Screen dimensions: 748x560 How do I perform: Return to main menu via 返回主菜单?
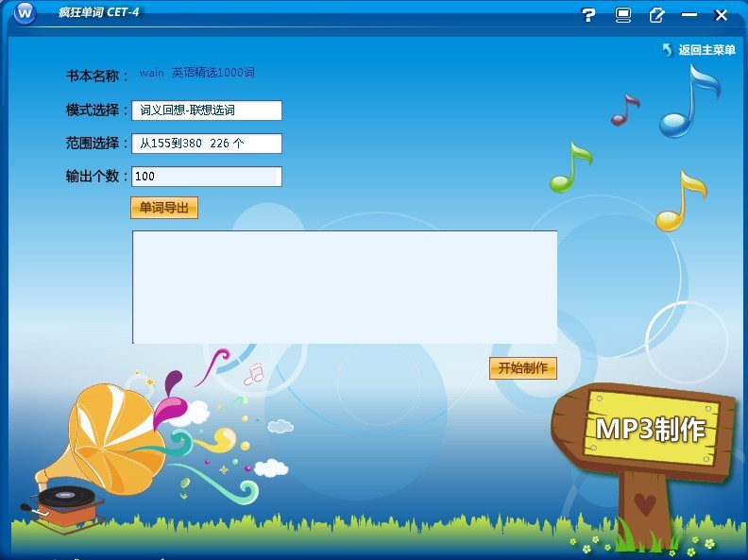[706, 50]
